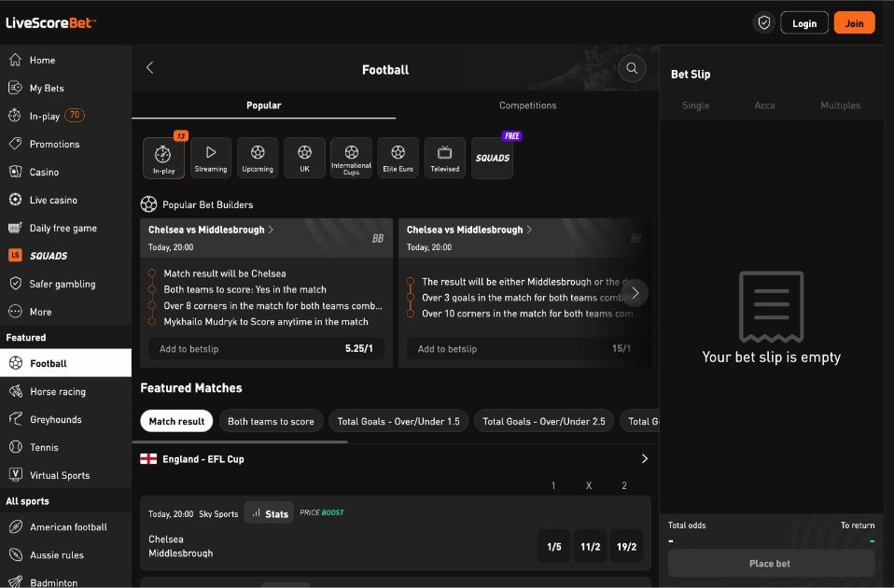894x588 pixels.
Task: Open the Home sidebar item
Action: coord(65,60)
